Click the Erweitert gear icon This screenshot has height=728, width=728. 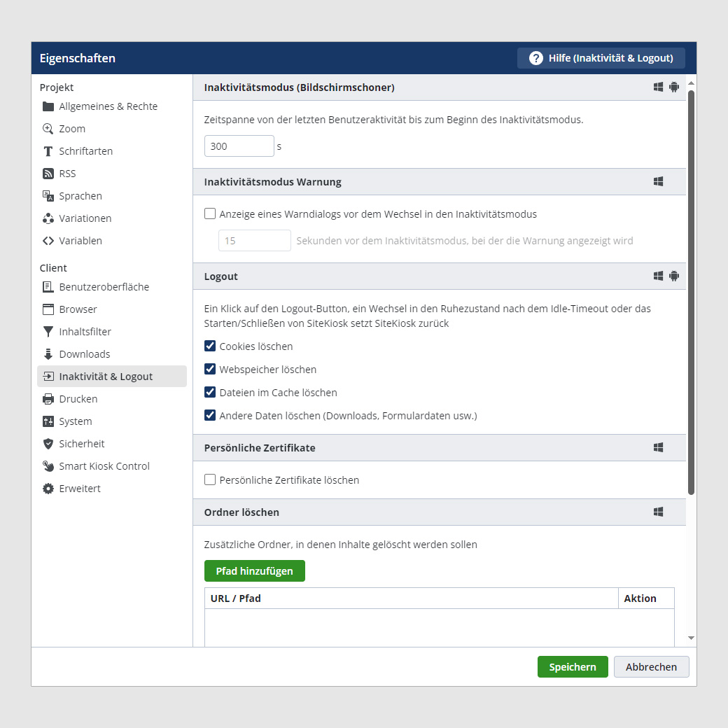[48, 489]
